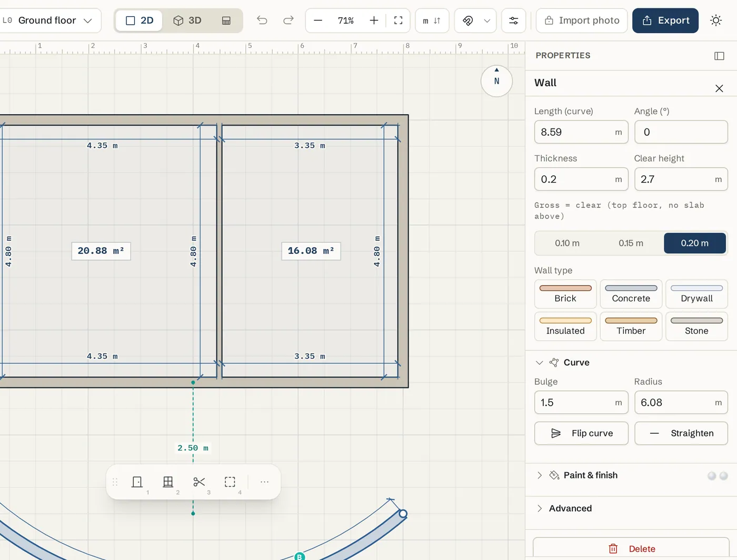737x560 pixels.
Task: Switch to the 3D view tab
Action: click(x=187, y=21)
